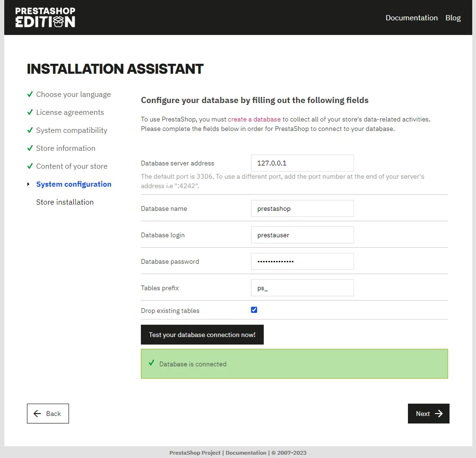476x458 pixels.
Task: Click the Database password field
Action: point(303,261)
